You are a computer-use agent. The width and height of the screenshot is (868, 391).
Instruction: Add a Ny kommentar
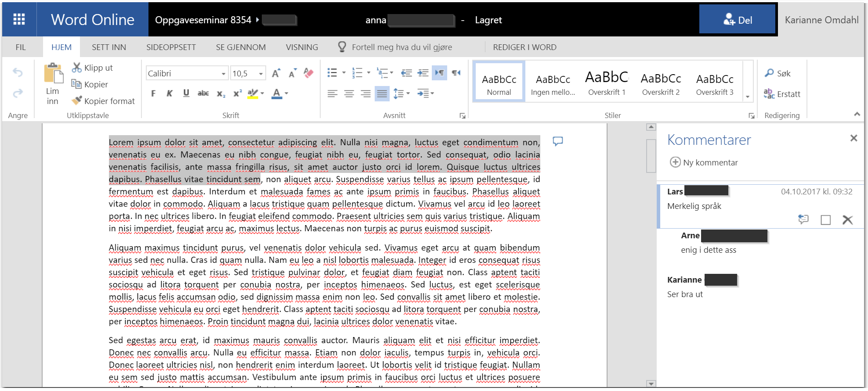tap(703, 162)
